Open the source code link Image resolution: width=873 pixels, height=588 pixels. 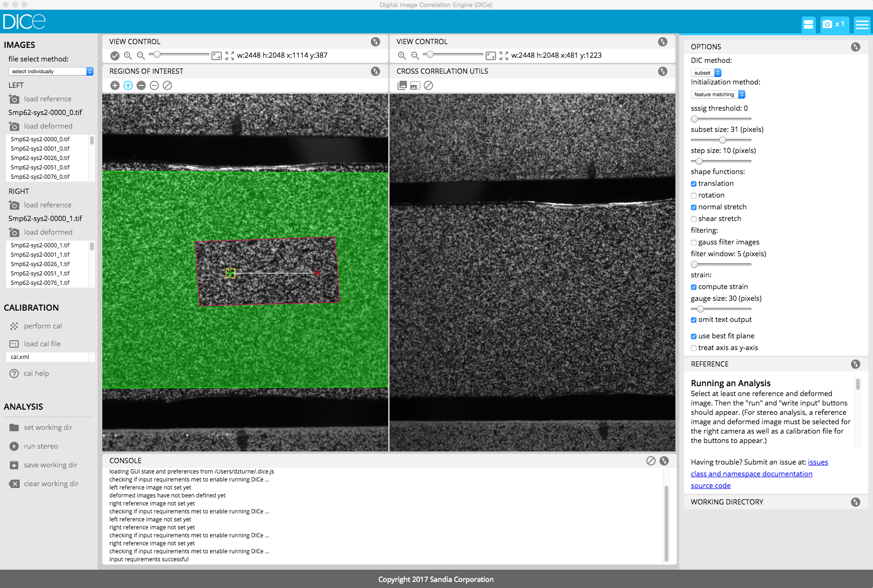pyautogui.click(x=710, y=486)
